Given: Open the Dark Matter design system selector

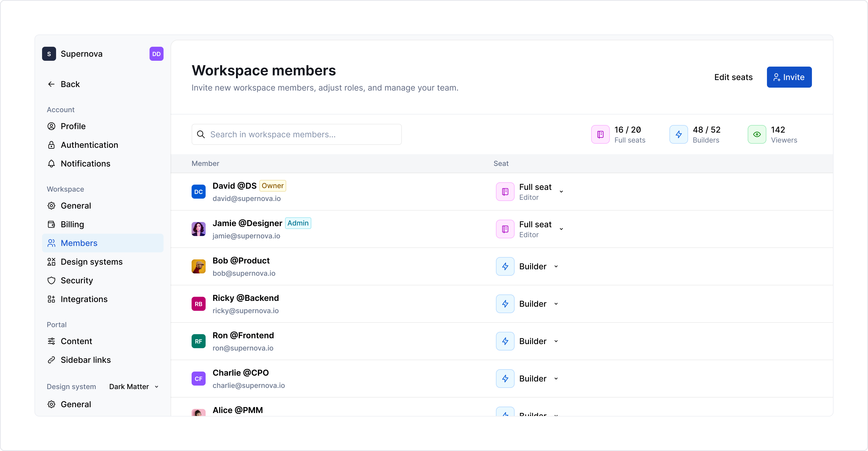Looking at the screenshot, I should pyautogui.click(x=134, y=387).
